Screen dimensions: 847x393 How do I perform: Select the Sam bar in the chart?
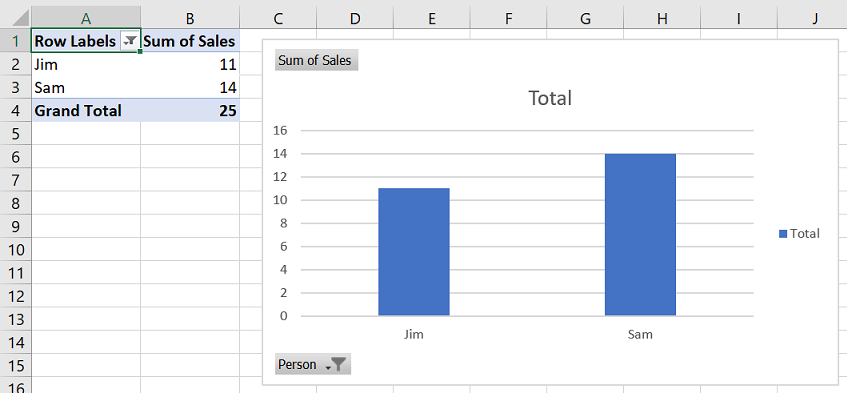tap(640, 234)
